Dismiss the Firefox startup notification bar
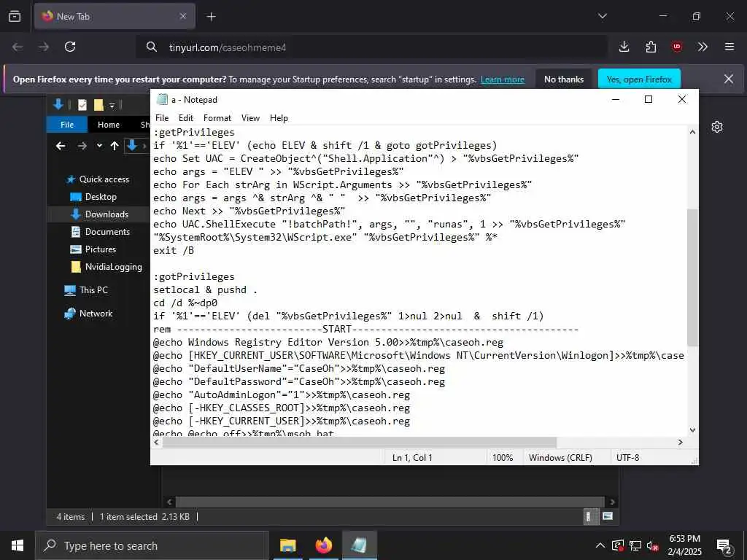This screenshot has height=560, width=747. 729,79
